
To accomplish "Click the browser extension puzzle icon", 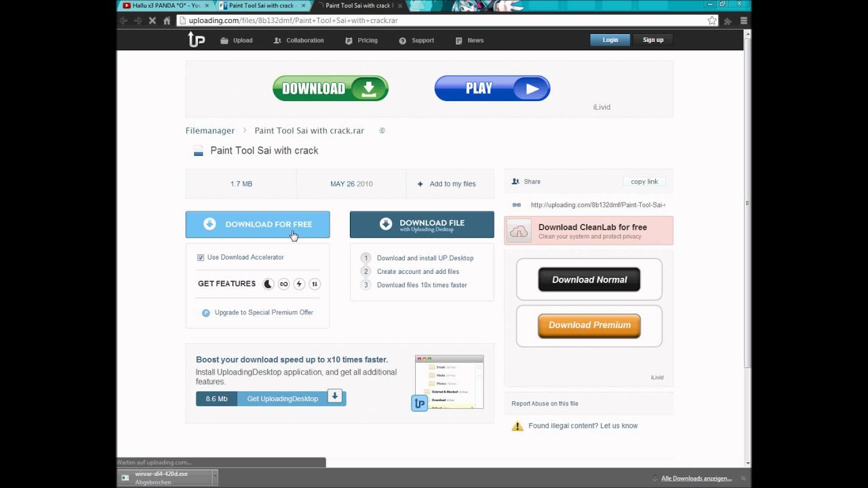I will pos(728,20).
